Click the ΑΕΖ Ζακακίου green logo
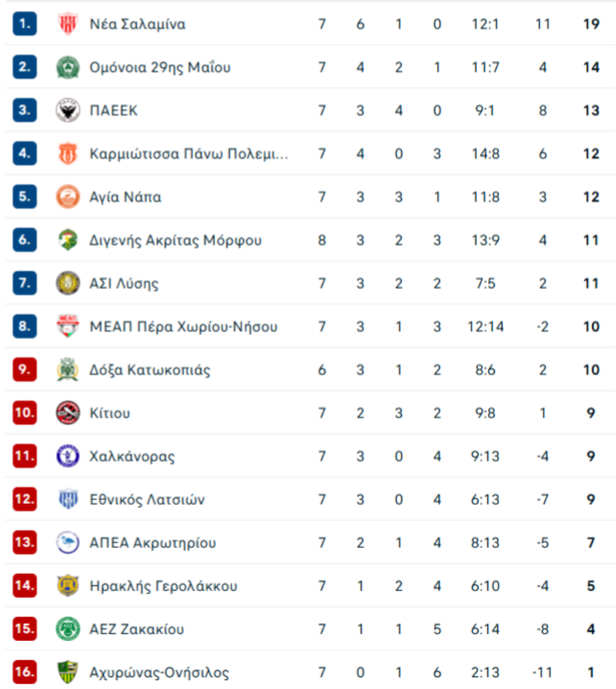The width and height of the screenshot is (616, 689). [68, 629]
